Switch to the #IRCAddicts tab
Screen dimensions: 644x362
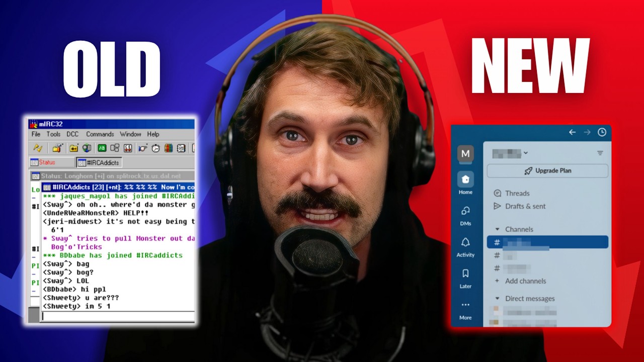click(99, 162)
